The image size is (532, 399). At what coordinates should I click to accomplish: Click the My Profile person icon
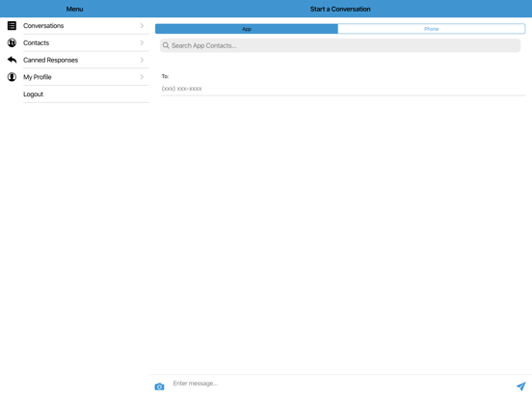click(12, 77)
